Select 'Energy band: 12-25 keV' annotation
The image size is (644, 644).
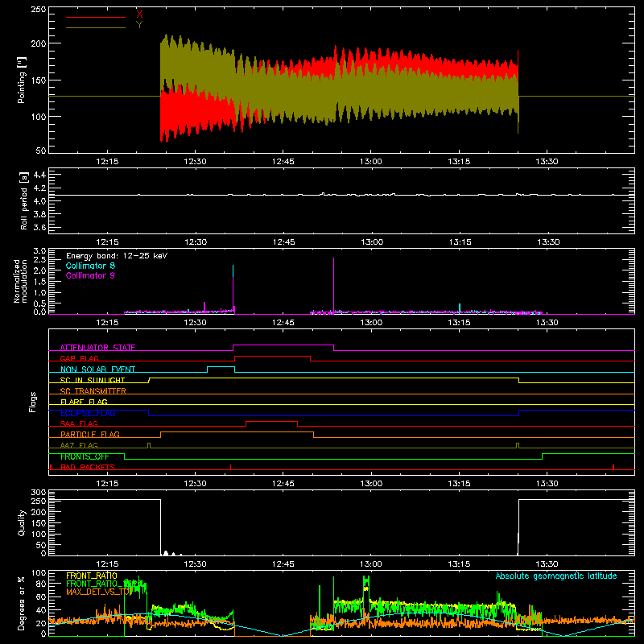(117, 256)
